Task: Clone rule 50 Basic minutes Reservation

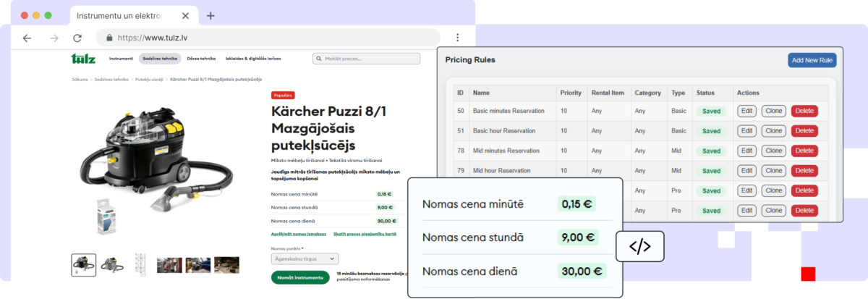Action: [x=774, y=111]
